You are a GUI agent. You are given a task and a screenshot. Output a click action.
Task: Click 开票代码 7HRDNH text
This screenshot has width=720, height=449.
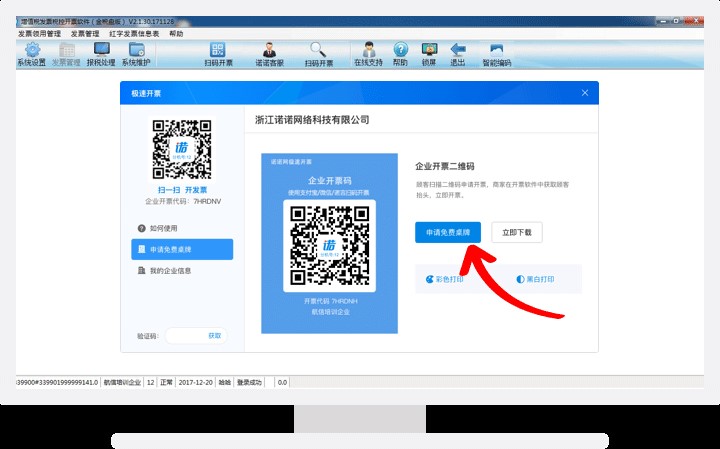coord(330,301)
